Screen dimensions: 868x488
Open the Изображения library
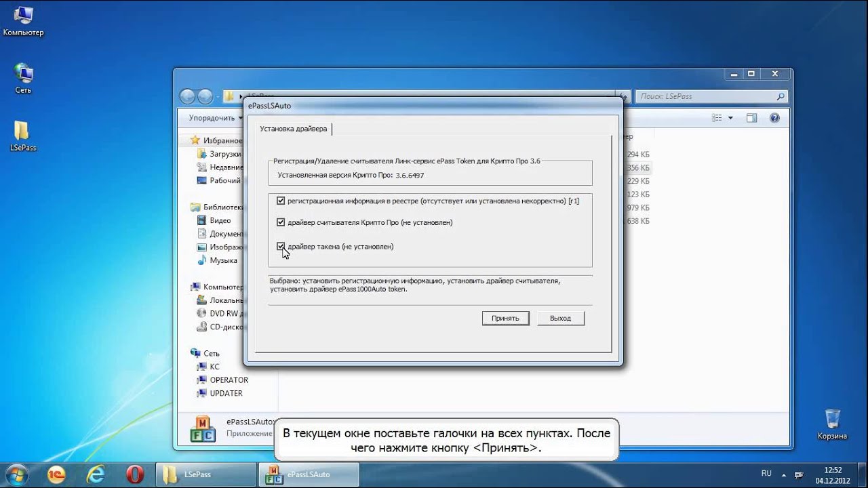pyautogui.click(x=220, y=247)
